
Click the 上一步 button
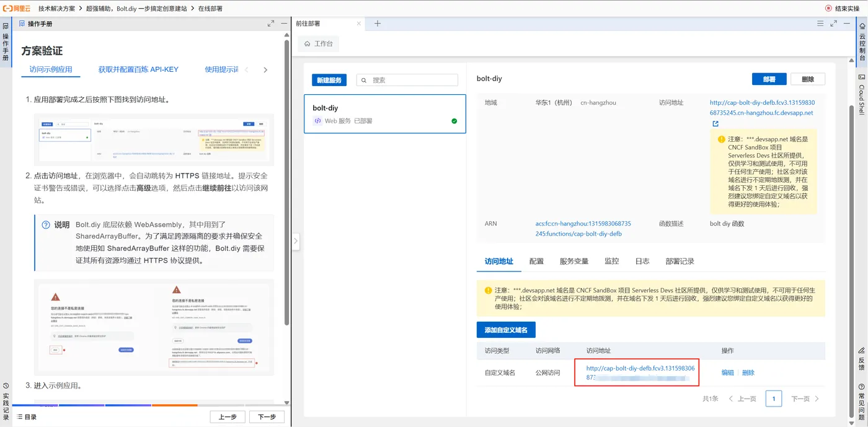[x=228, y=417]
